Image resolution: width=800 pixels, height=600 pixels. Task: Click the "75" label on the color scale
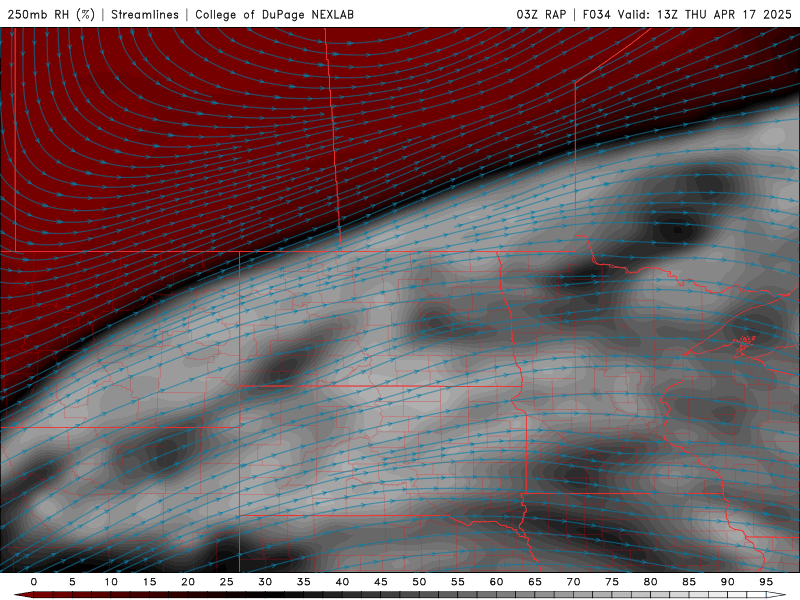[612, 582]
